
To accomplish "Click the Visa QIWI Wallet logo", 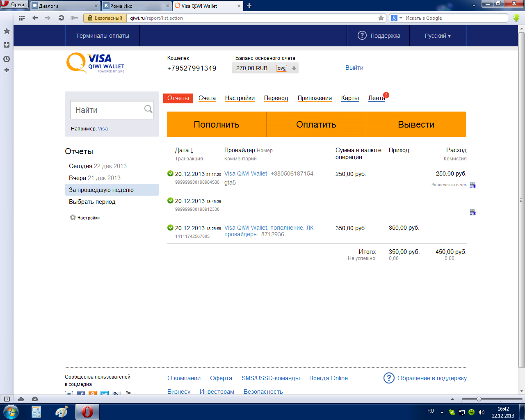I will point(96,64).
